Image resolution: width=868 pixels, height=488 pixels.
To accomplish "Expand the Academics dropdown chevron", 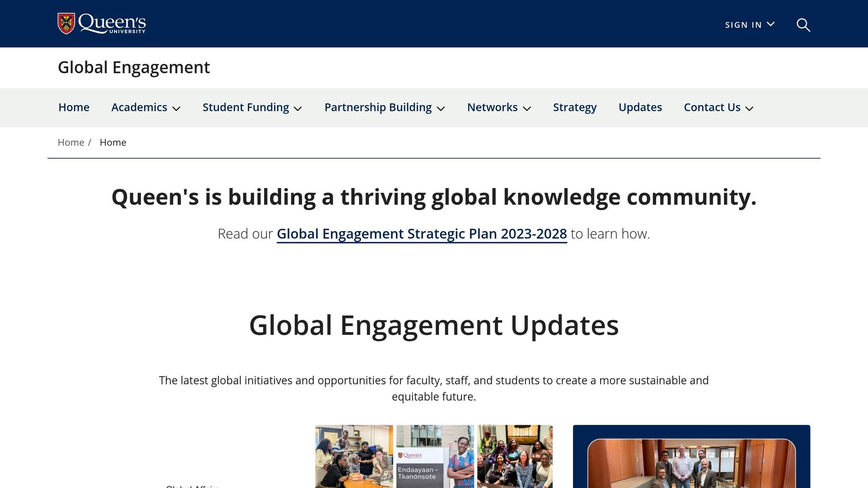I will tap(177, 108).
